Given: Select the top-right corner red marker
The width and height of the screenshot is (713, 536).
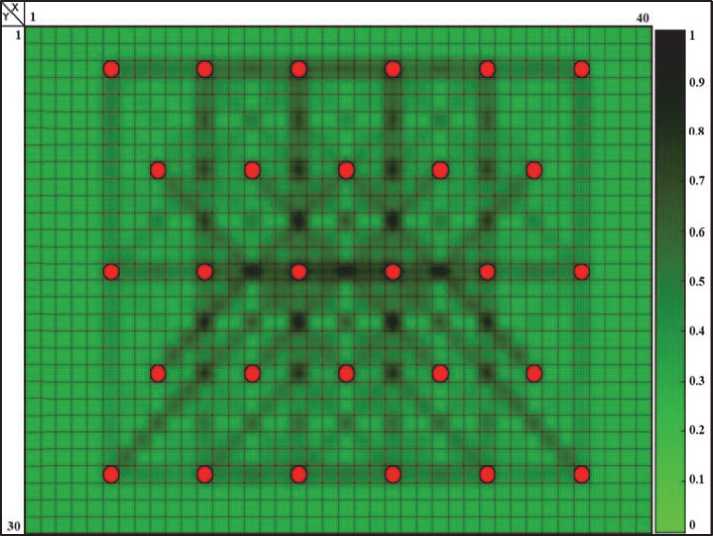Looking at the screenshot, I should point(582,69).
